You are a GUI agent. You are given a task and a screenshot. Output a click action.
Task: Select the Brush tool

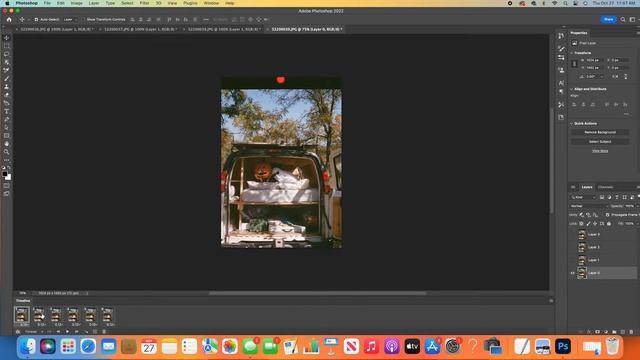[x=7, y=78]
